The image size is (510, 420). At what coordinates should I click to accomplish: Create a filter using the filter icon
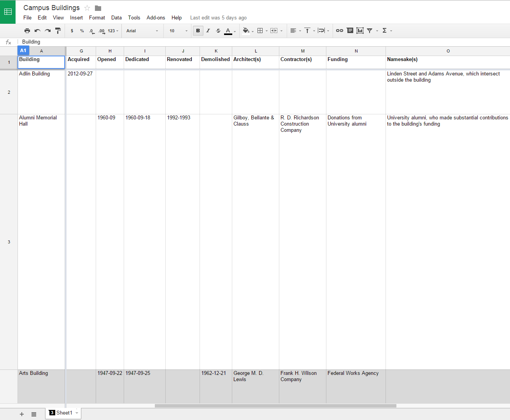click(370, 30)
